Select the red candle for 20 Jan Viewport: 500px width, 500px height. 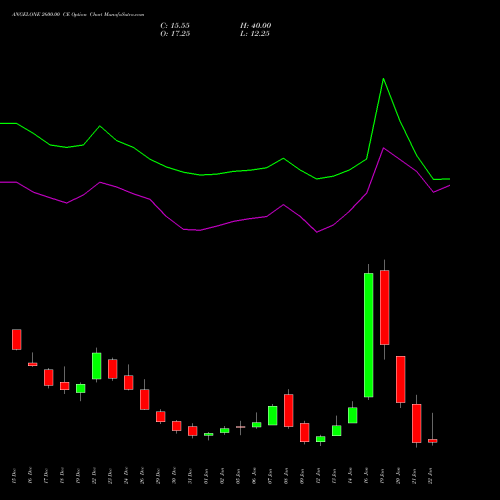[x=400, y=379]
